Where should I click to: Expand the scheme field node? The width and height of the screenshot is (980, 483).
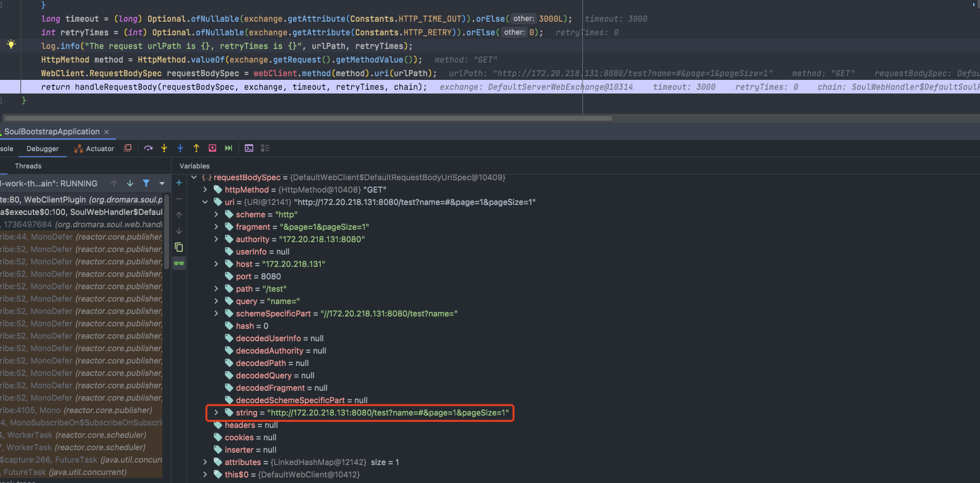coord(216,214)
